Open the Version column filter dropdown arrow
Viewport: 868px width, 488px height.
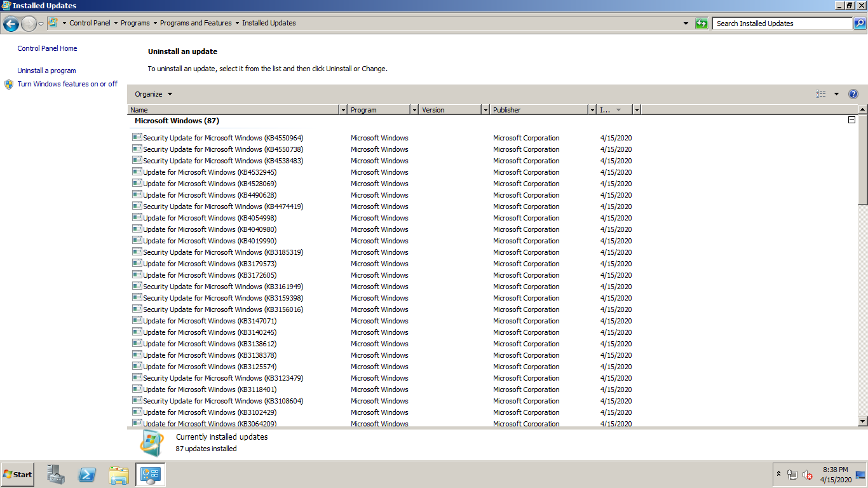point(486,110)
